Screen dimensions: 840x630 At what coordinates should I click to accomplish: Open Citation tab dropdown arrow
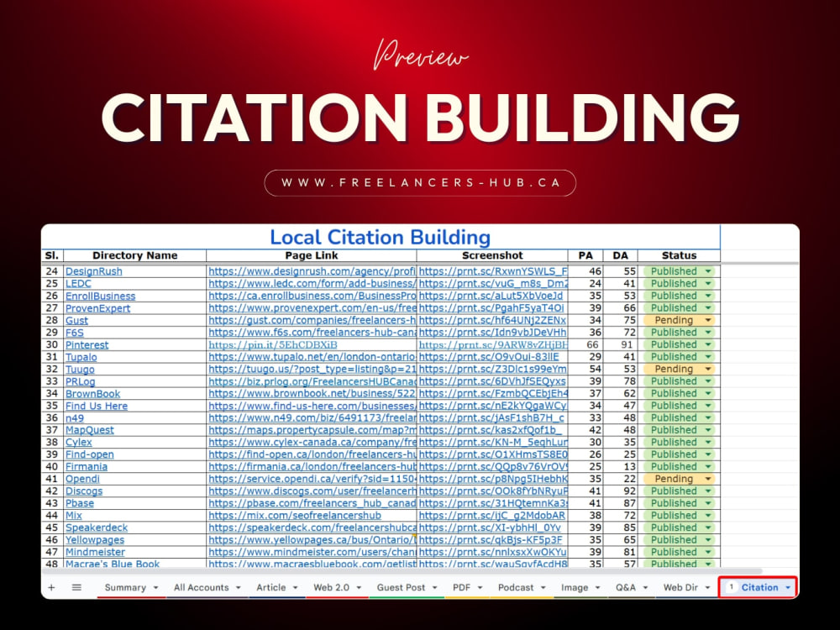(x=788, y=588)
